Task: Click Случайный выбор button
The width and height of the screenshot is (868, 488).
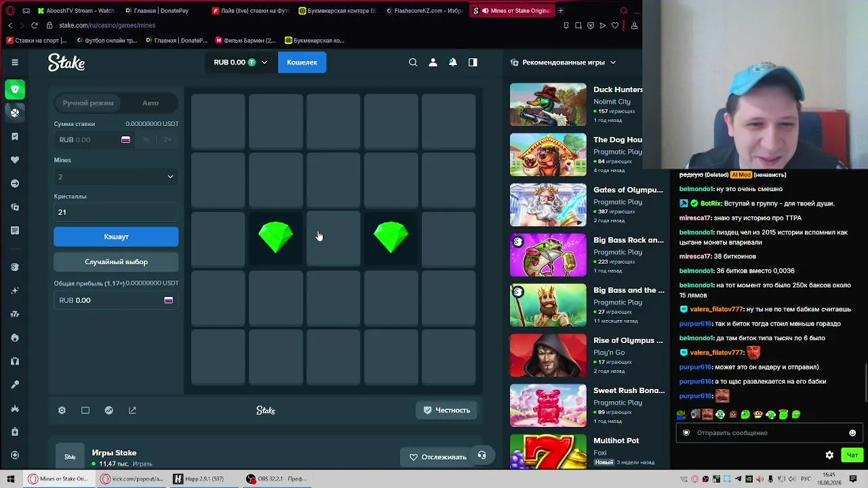Action: tap(116, 262)
